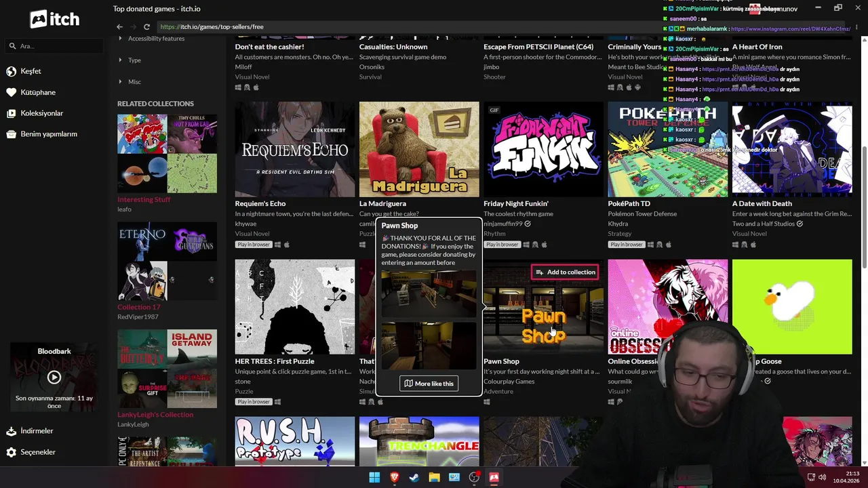
Task: Open the Windows Start menu
Action: coord(374,478)
